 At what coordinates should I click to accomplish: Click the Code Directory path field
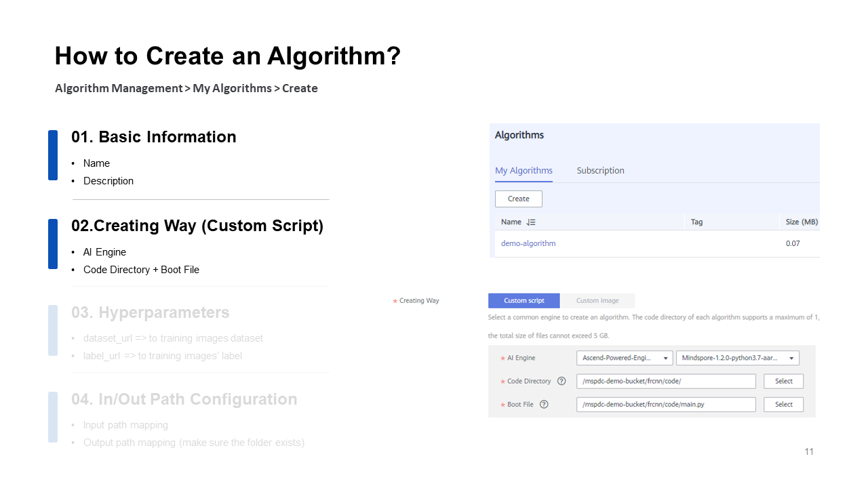(665, 382)
